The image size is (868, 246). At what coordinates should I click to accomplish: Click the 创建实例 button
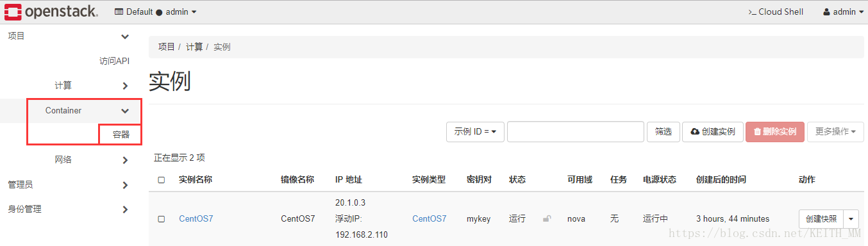tap(712, 131)
